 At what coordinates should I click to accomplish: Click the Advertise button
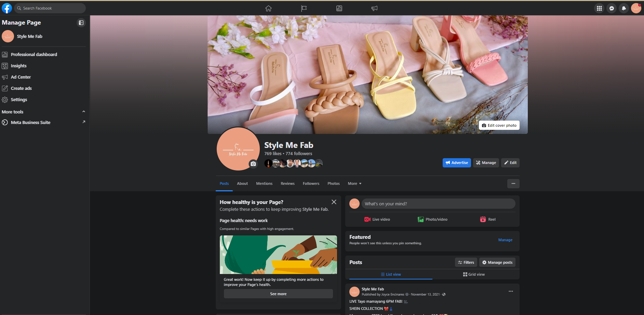coord(457,163)
